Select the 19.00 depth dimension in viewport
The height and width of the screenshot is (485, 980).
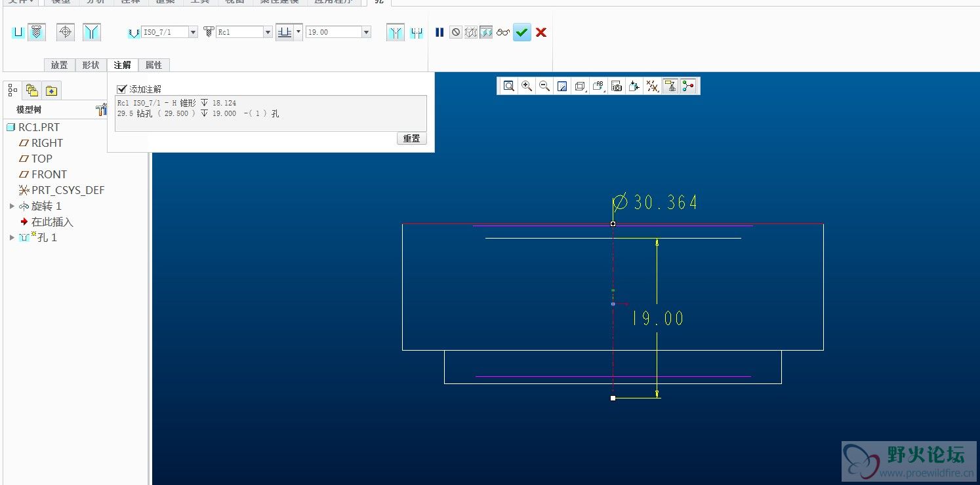657,319
